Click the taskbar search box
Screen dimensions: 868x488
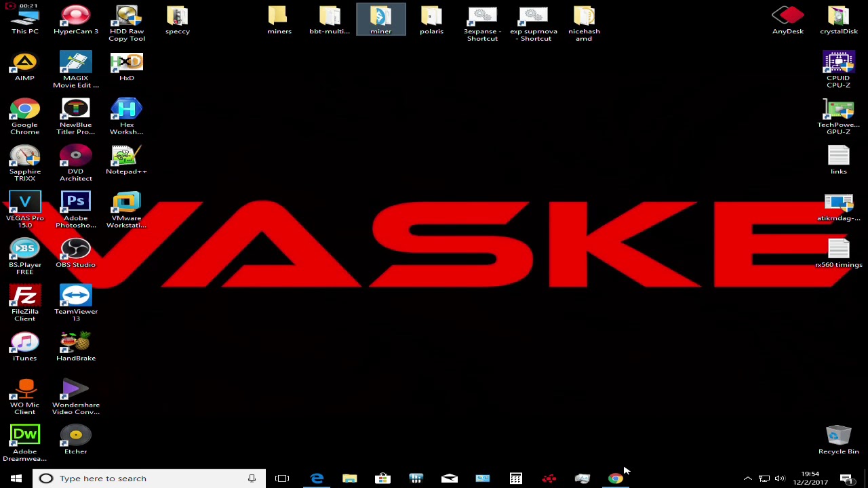pyautogui.click(x=149, y=479)
